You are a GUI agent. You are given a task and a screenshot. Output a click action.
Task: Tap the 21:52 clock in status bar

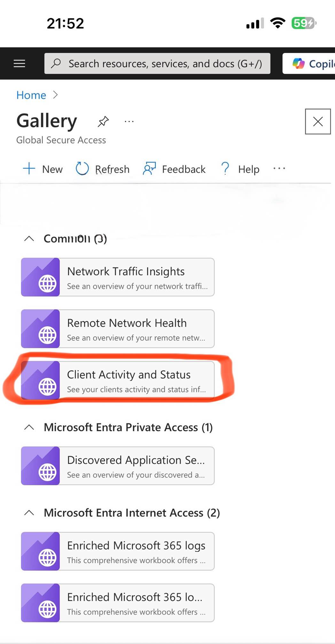pyautogui.click(x=65, y=23)
